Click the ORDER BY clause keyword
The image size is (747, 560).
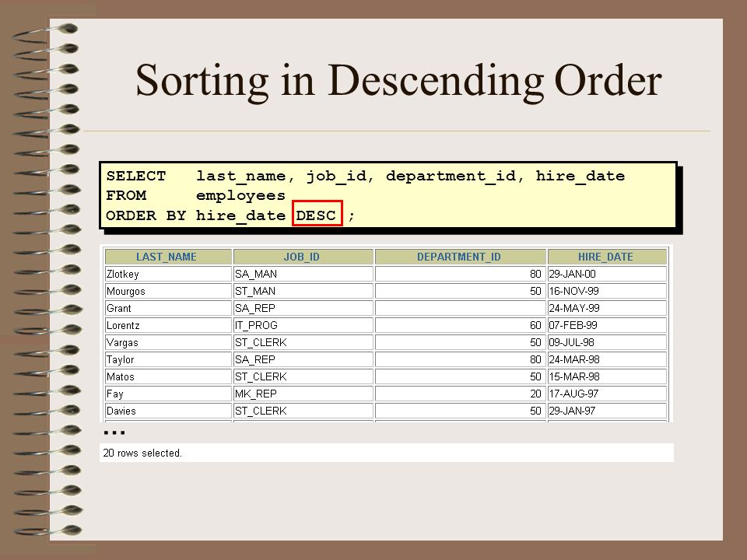[x=146, y=215]
